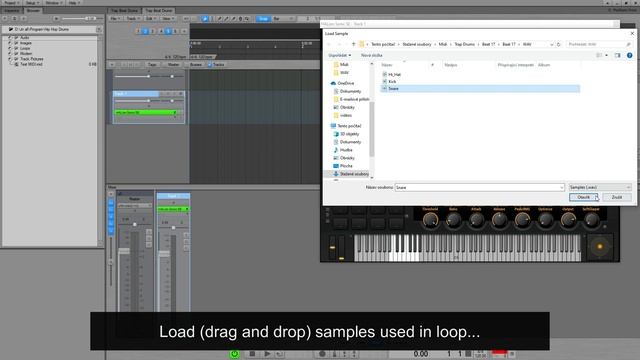640x360 pixels.
Task: Click the plus button beside numbered buttons
Action: coord(184,31)
